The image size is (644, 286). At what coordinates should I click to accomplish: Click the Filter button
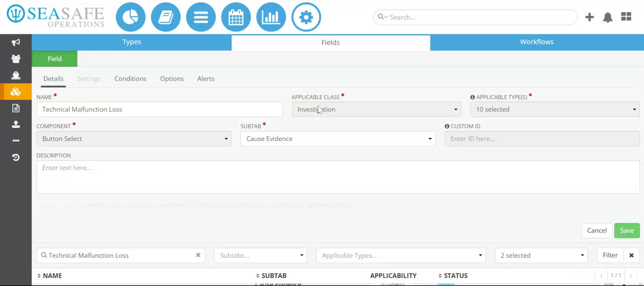610,255
